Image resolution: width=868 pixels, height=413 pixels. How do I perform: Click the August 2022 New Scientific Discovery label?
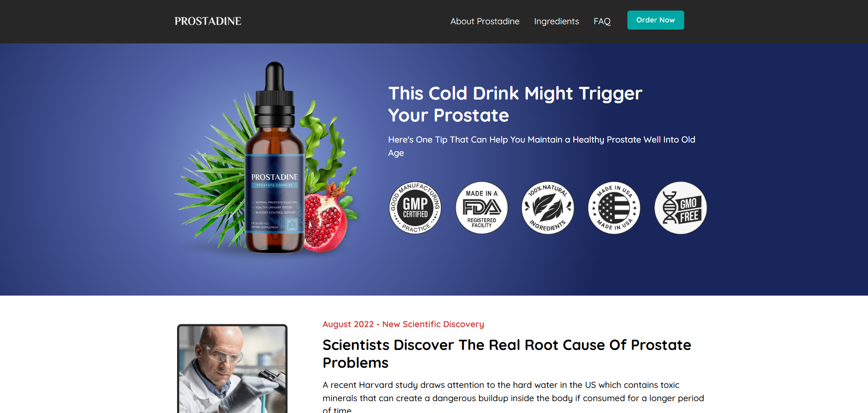[x=403, y=324]
